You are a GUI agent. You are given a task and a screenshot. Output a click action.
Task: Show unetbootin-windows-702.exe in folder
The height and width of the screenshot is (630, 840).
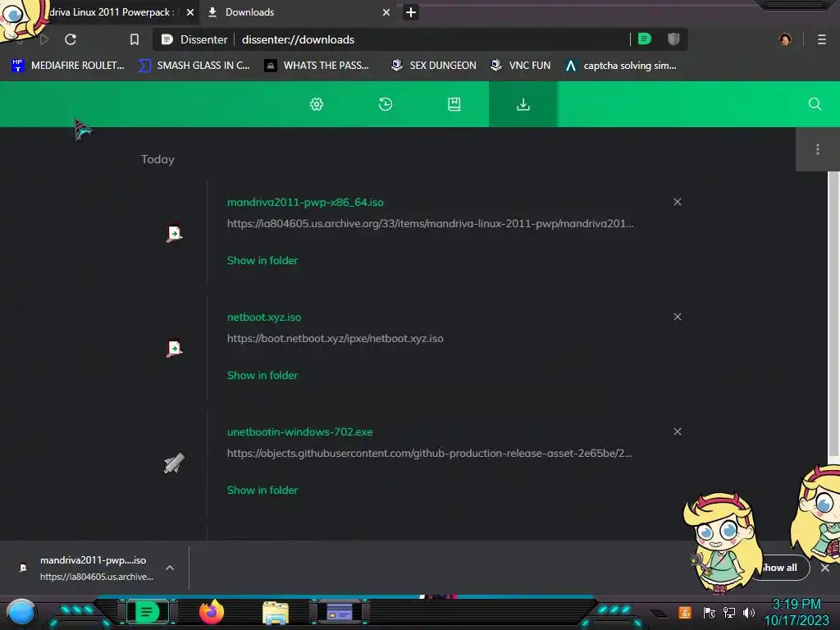262,490
